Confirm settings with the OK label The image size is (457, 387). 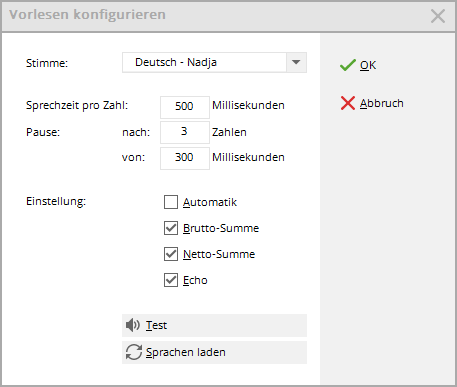pos(368,65)
